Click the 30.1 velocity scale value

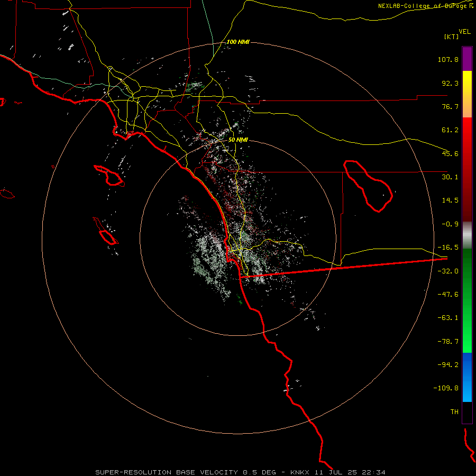point(450,177)
